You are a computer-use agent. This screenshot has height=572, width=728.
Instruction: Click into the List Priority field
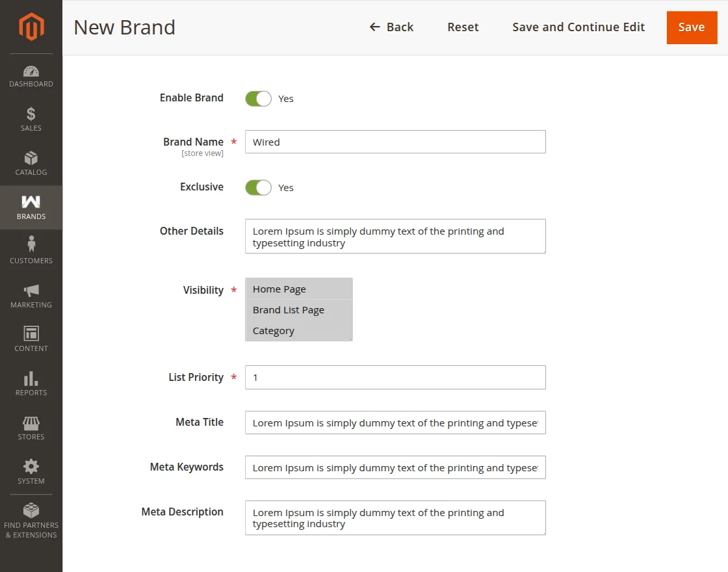pyautogui.click(x=396, y=378)
